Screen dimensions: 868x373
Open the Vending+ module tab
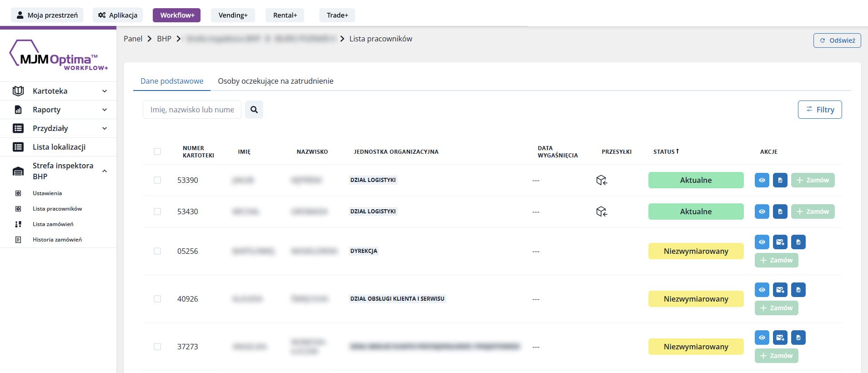[233, 15]
